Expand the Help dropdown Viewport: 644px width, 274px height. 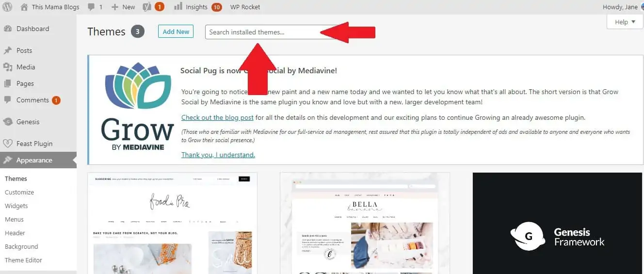click(x=625, y=22)
